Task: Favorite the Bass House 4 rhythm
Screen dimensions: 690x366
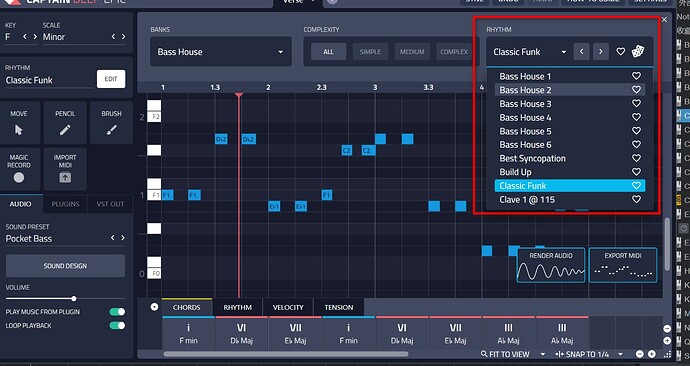Action: [636, 117]
